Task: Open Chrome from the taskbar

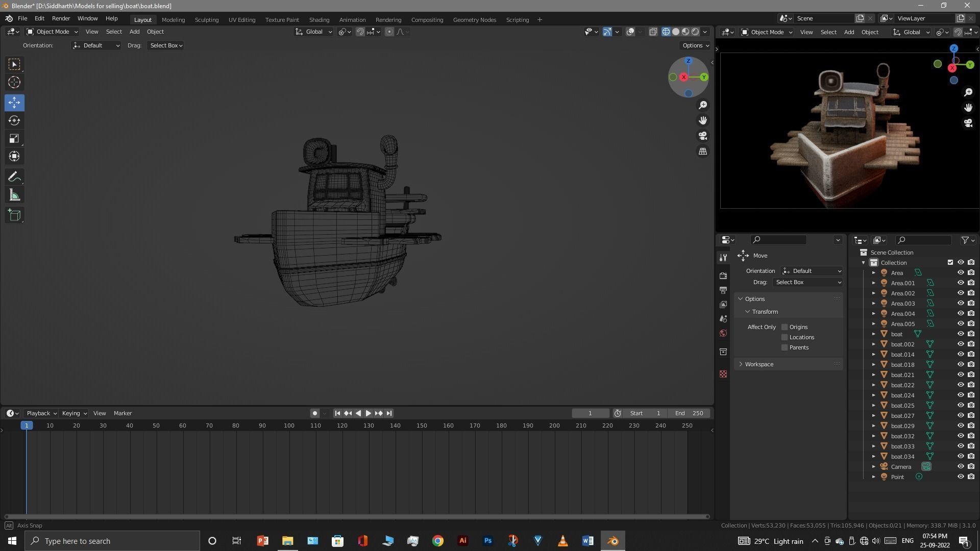Action: point(437,541)
